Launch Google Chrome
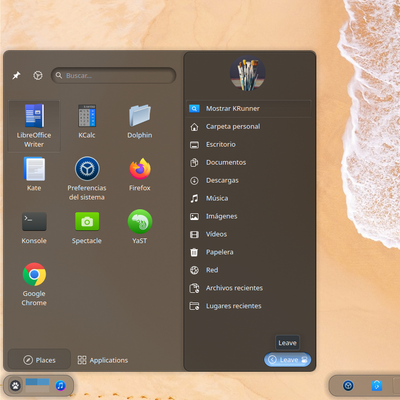The width and height of the screenshot is (400, 400). pos(34,284)
